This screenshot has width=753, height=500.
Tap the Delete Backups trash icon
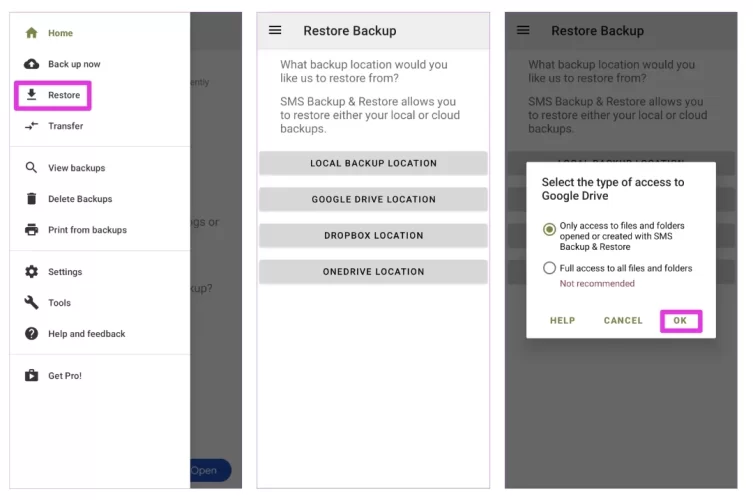[31, 199]
